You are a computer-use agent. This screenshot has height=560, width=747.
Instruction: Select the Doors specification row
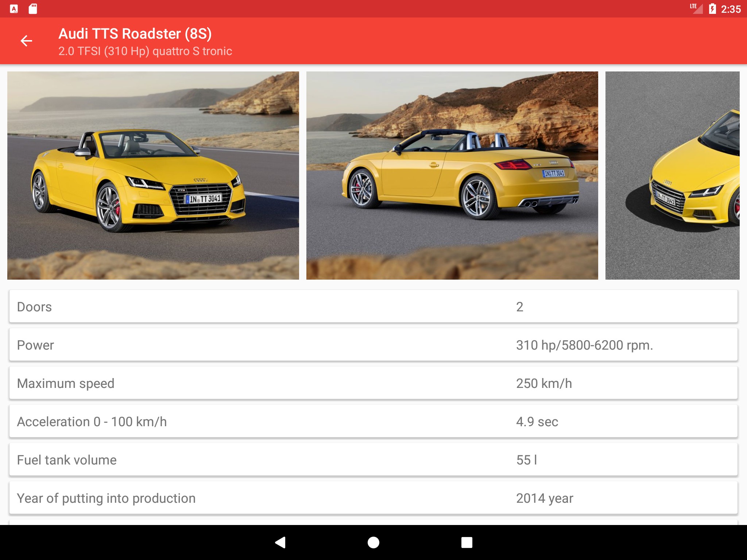373,307
